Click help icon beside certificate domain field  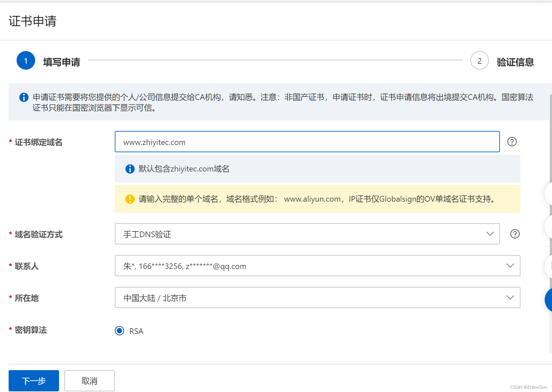point(512,142)
